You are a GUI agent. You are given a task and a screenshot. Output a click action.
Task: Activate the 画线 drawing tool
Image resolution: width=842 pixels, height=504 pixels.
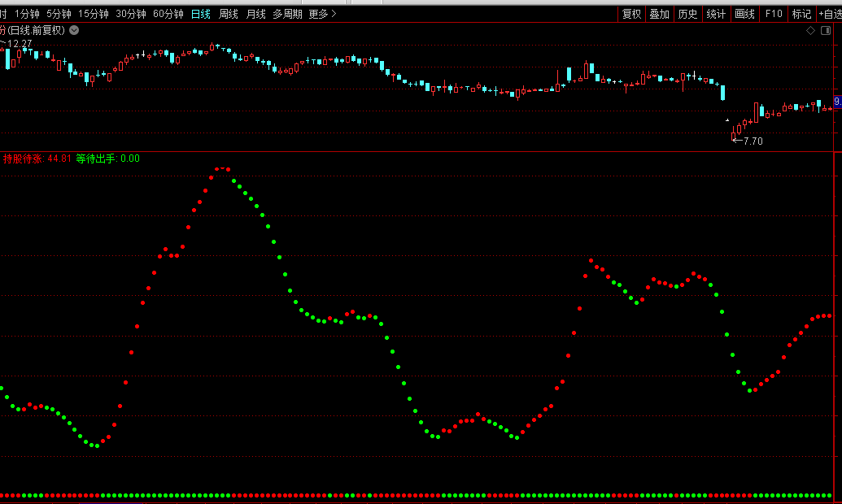744,14
